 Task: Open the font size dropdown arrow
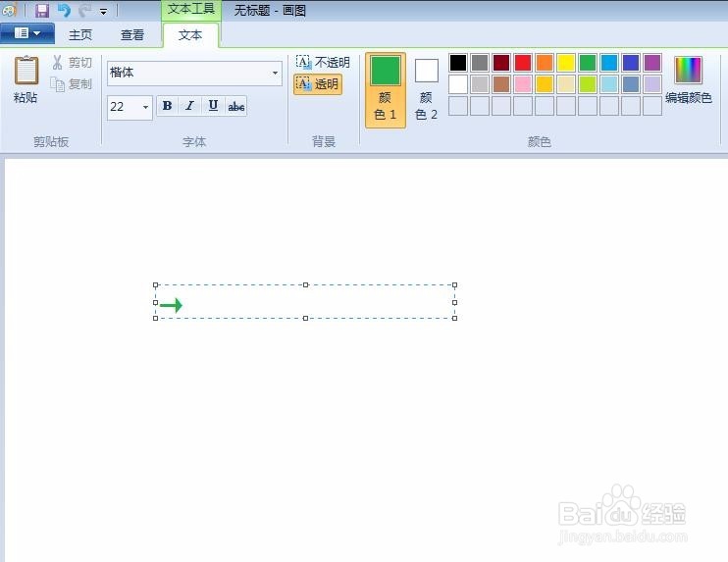coord(146,107)
